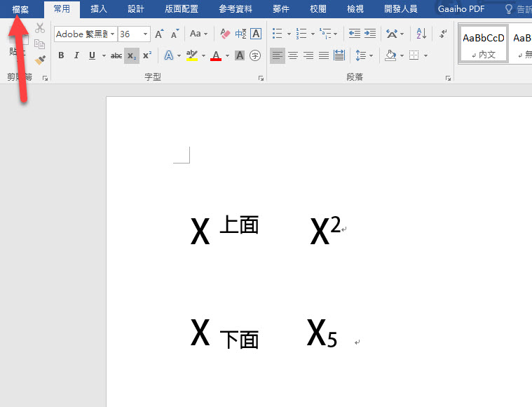Justify the paragraph text
Image resolution: width=532 pixels, height=407 pixels.
pos(324,55)
